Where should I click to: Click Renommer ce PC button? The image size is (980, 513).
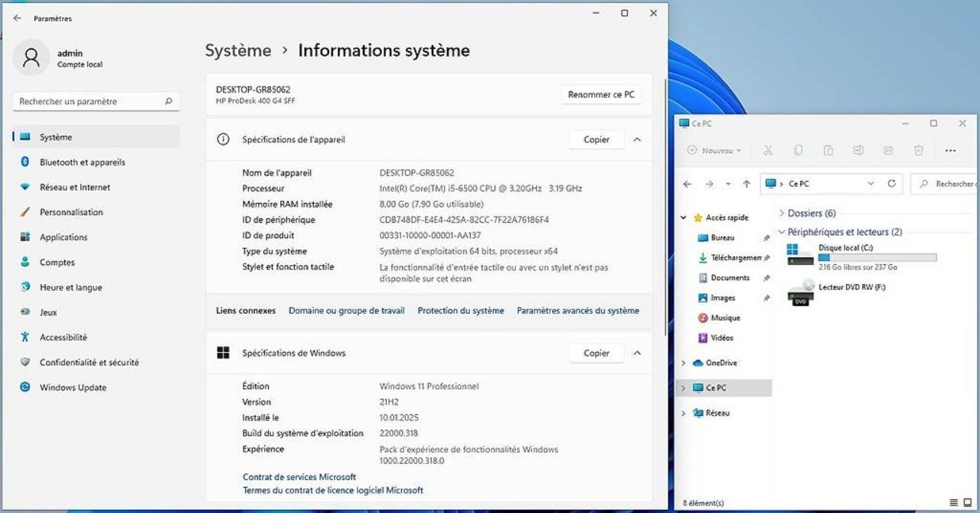pyautogui.click(x=601, y=95)
